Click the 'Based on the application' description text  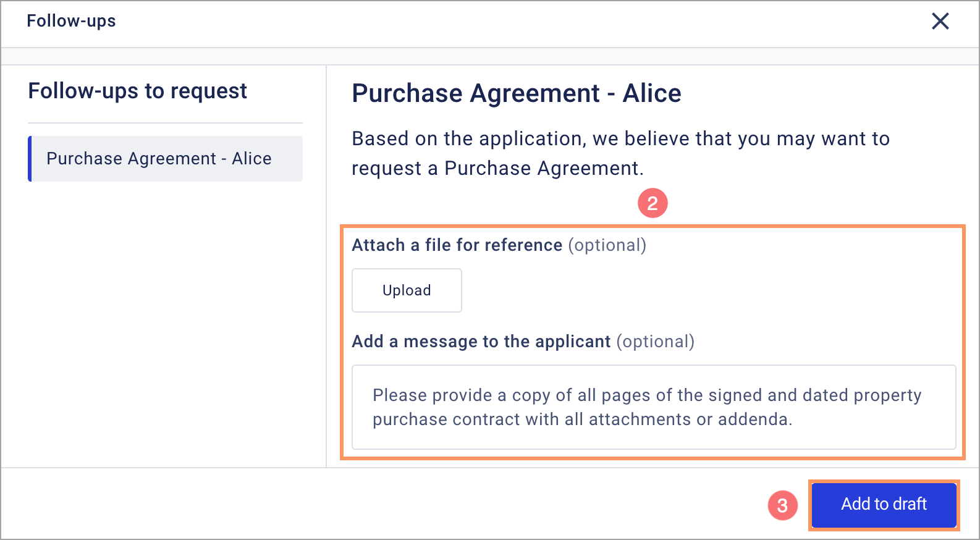pyautogui.click(x=620, y=153)
